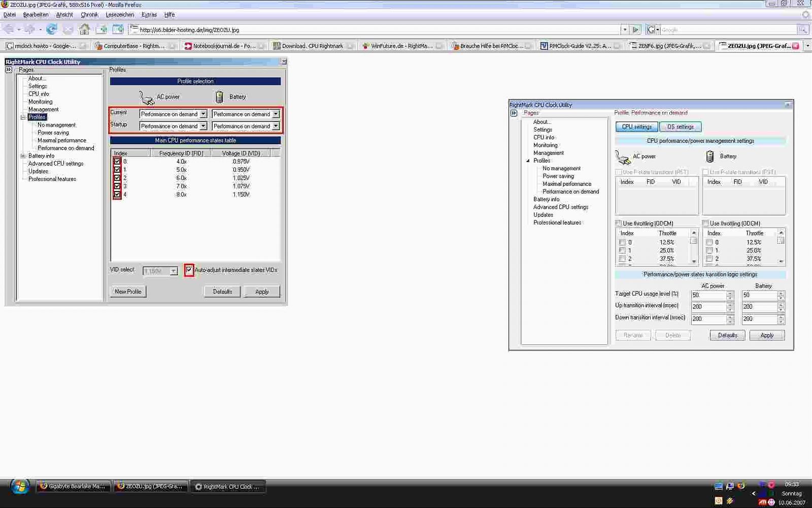Open Chronik menu
This screenshot has width=812, height=508.
[89, 15]
